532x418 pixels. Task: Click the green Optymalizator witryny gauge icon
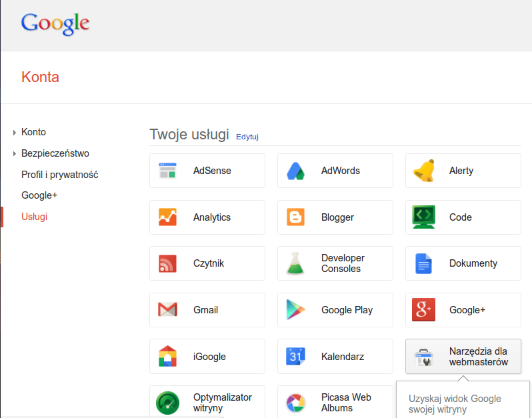pos(167,403)
